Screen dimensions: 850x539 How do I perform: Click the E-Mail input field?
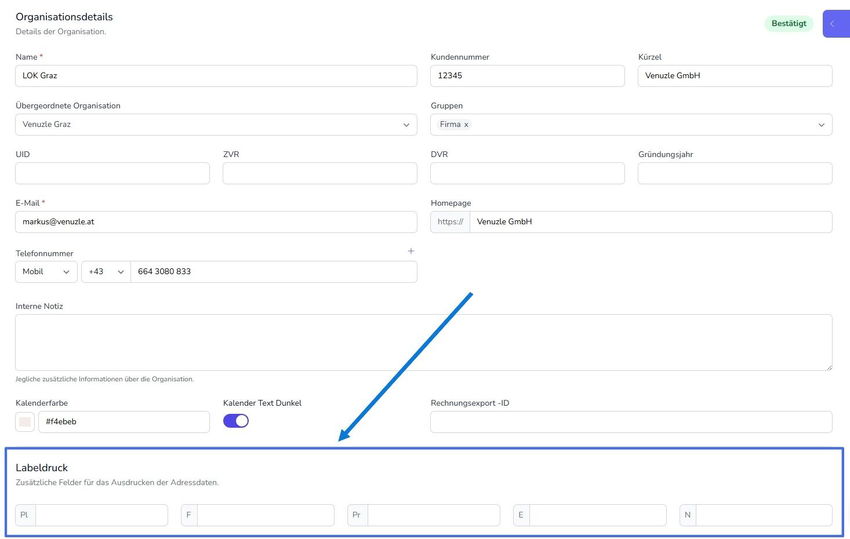(216, 222)
